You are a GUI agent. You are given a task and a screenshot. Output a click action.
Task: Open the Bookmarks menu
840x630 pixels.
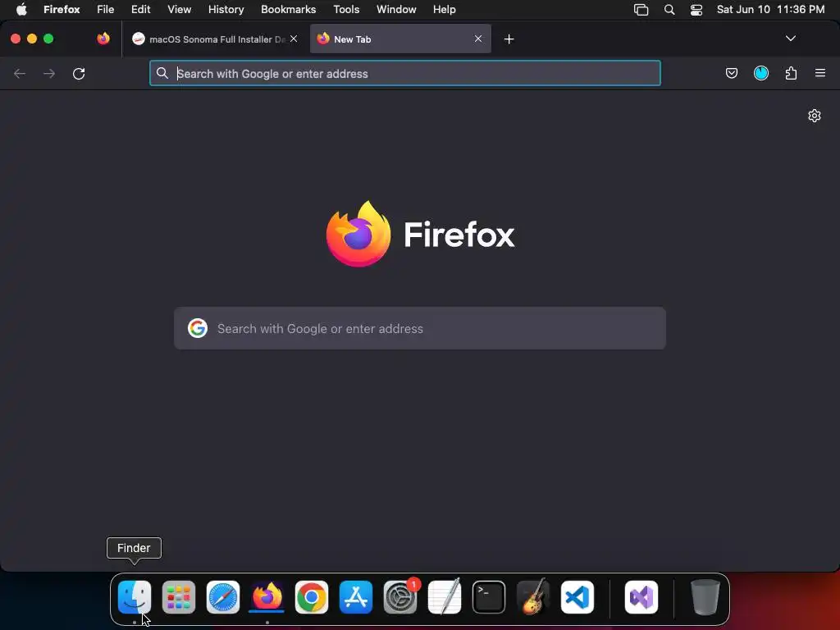coord(288,9)
